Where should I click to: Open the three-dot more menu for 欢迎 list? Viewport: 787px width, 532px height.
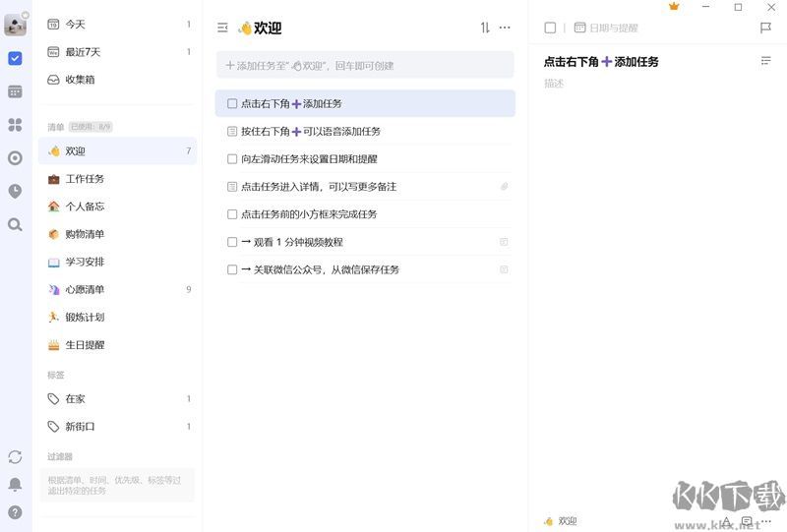click(x=505, y=29)
